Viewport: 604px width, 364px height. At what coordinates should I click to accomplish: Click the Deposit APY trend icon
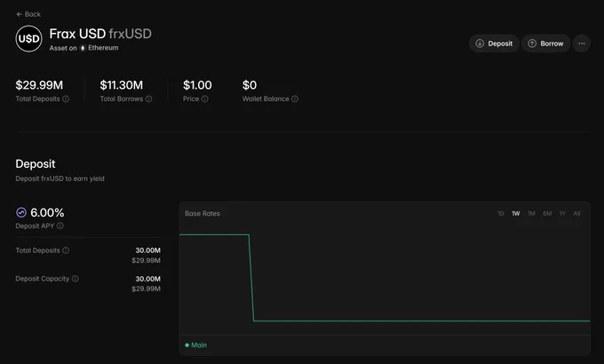click(x=21, y=212)
